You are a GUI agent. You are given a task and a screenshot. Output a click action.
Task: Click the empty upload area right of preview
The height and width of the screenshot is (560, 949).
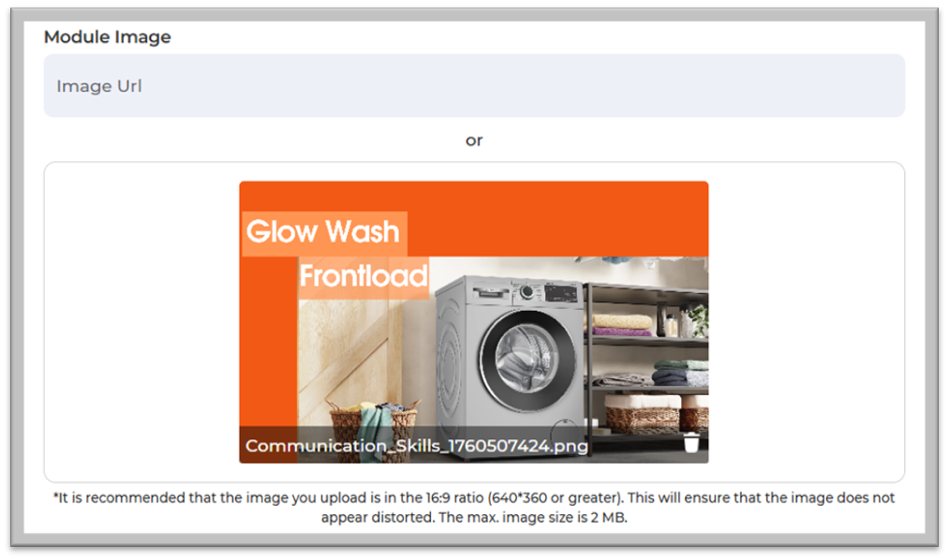[x=807, y=322]
